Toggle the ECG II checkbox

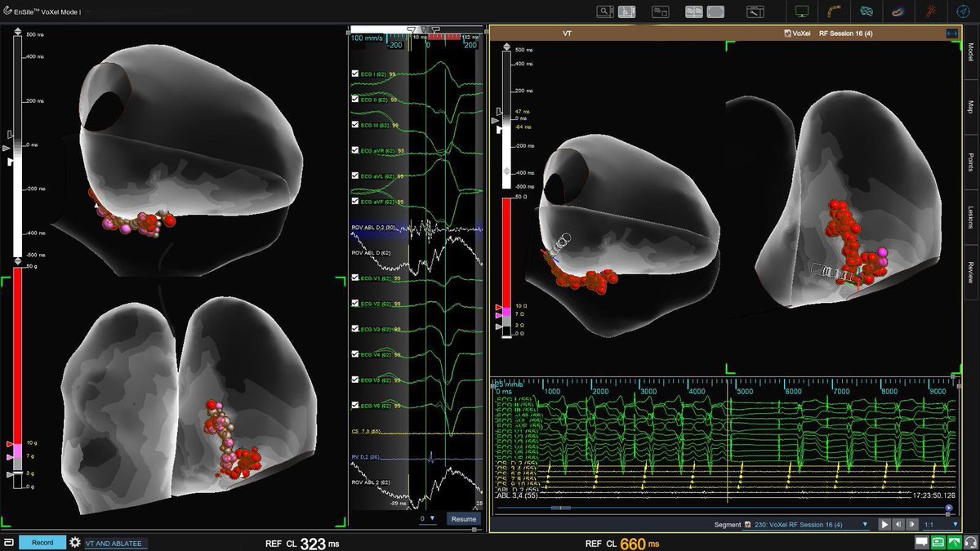tap(354, 99)
